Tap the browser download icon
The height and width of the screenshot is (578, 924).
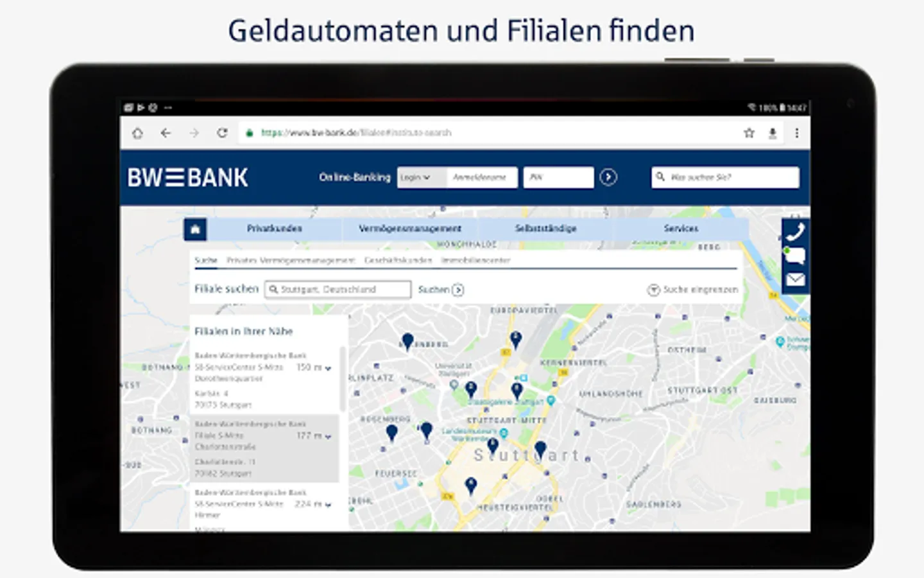[x=773, y=133]
